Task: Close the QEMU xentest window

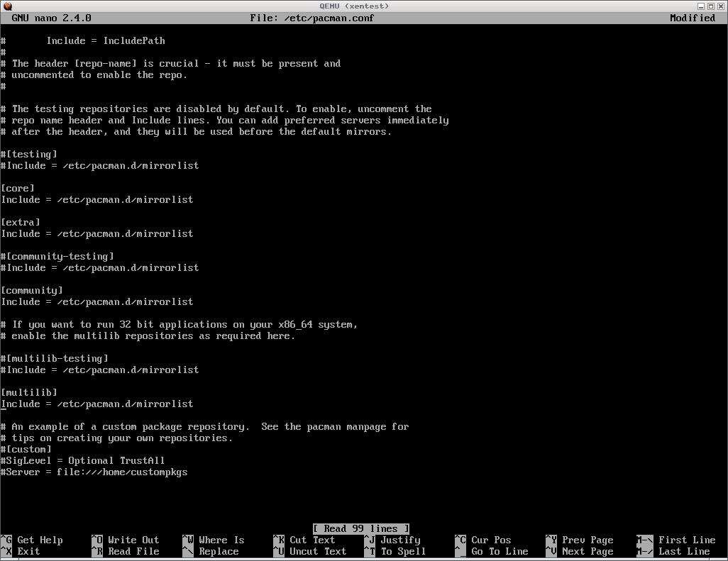Action: [721, 6]
